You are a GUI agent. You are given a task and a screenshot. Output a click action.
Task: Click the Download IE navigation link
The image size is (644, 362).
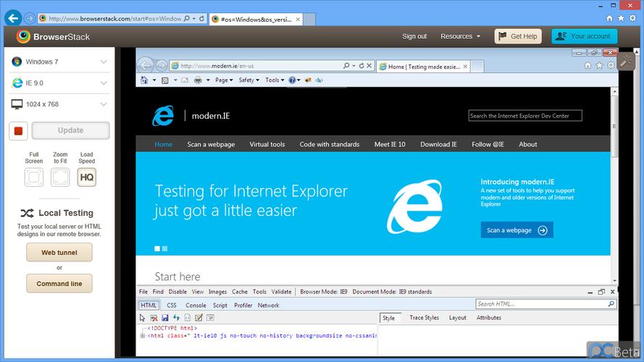(439, 145)
